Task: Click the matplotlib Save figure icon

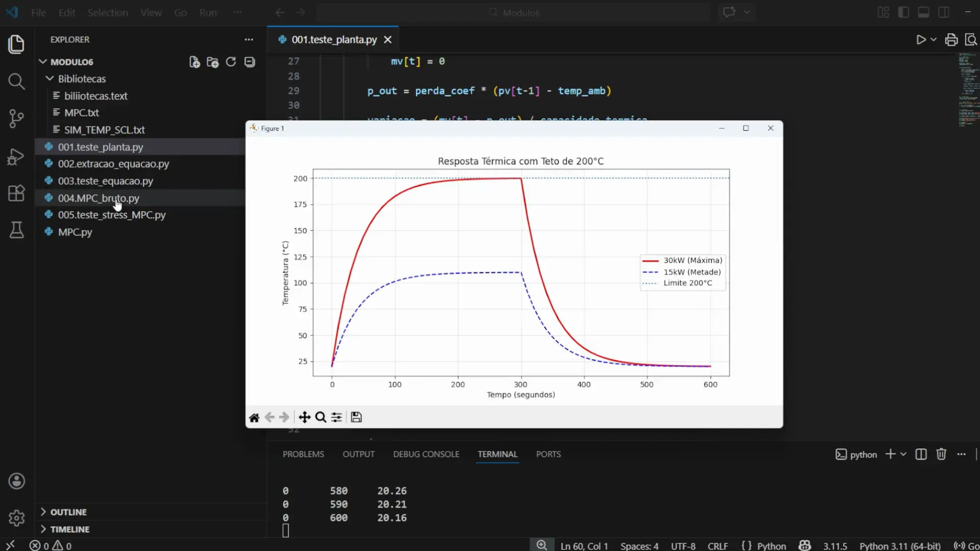Action: click(x=356, y=417)
